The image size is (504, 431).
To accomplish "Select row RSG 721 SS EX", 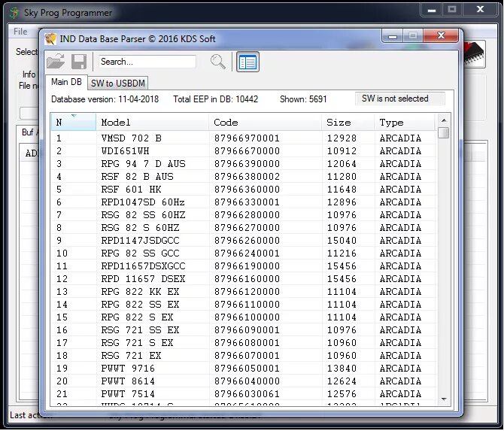I will click(x=243, y=330).
